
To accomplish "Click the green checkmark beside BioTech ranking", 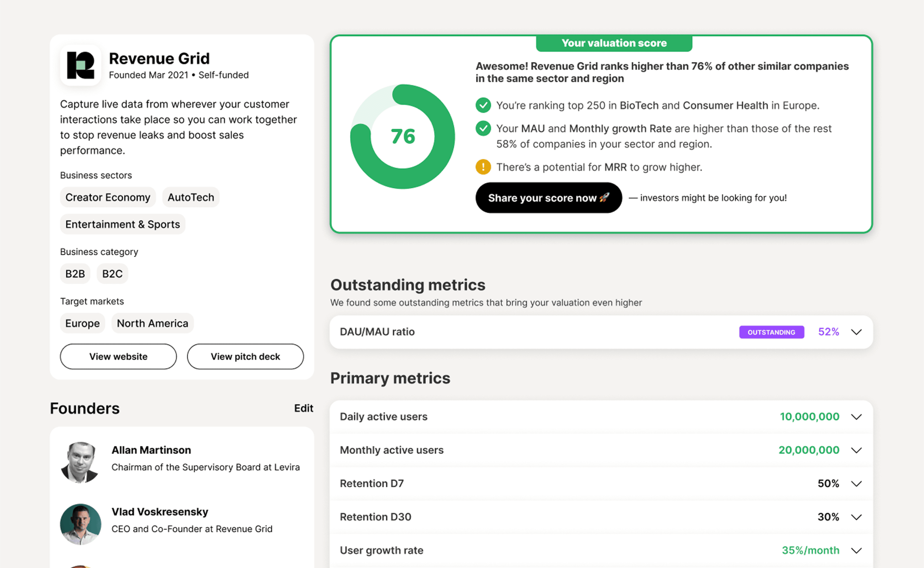I will point(483,105).
